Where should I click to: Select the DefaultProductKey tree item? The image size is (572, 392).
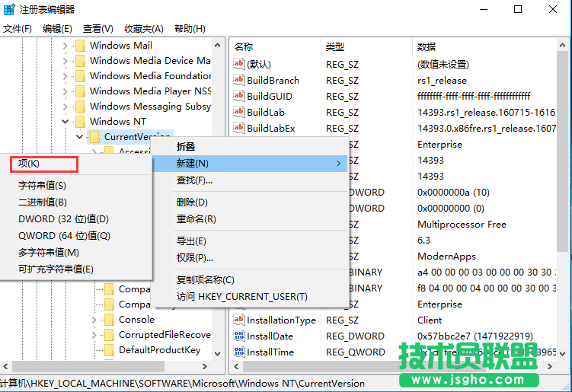pyautogui.click(x=159, y=350)
